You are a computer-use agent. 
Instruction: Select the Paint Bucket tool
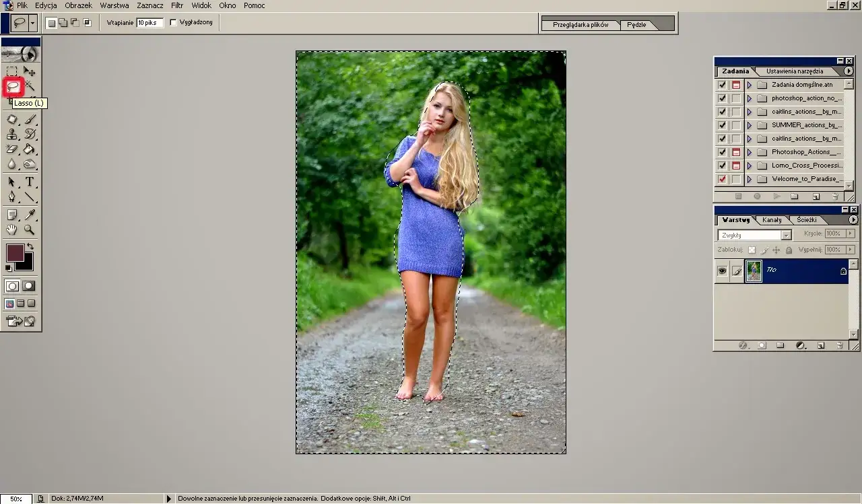tap(30, 149)
